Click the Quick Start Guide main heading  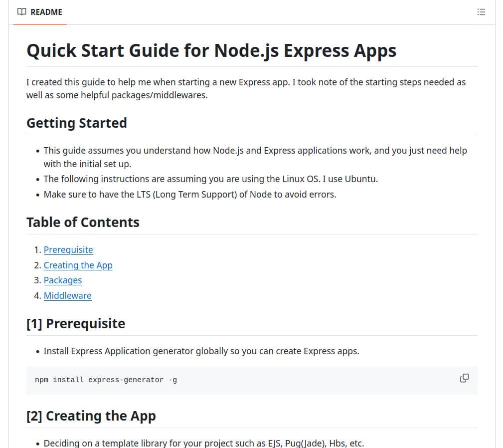[211, 51]
